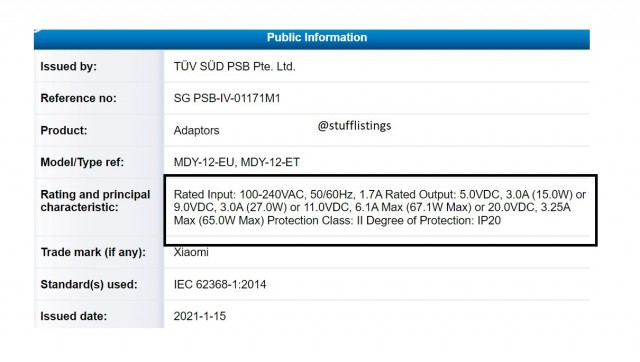Click the issued date 2021-1-15
This screenshot has height=362, width=640.
[x=200, y=316]
